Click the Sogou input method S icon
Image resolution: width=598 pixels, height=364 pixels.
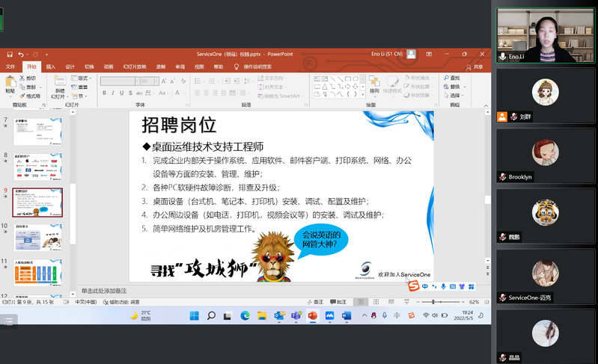[412, 287]
